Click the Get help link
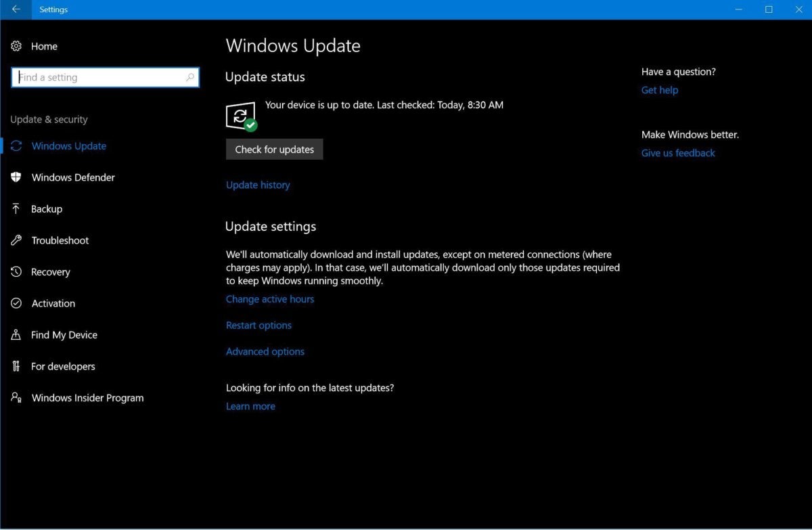Viewport: 812px width, 530px height. coord(660,90)
